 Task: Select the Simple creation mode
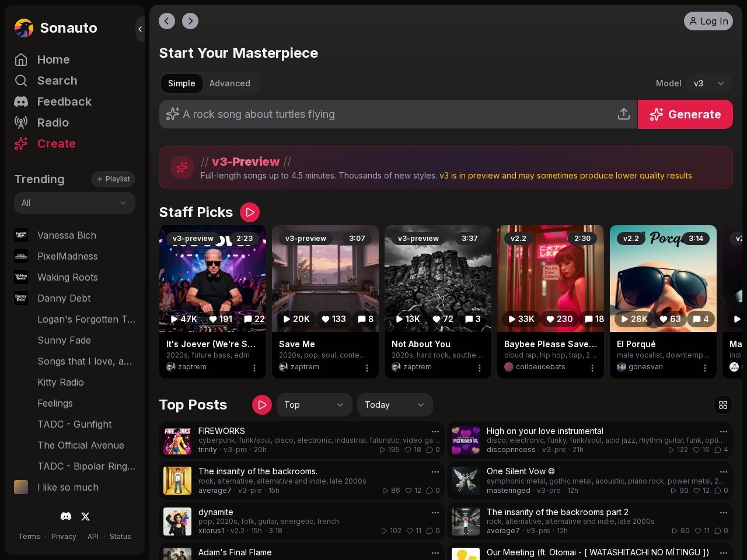point(181,83)
